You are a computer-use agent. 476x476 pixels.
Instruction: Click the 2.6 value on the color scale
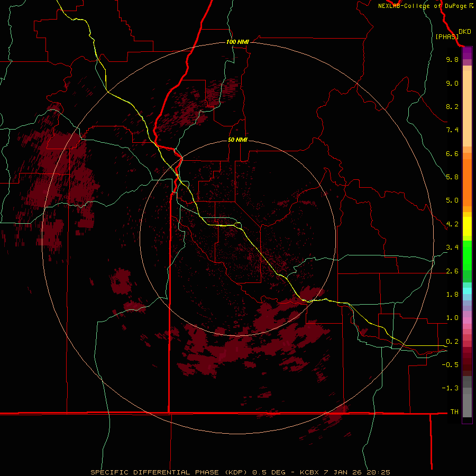click(452, 271)
